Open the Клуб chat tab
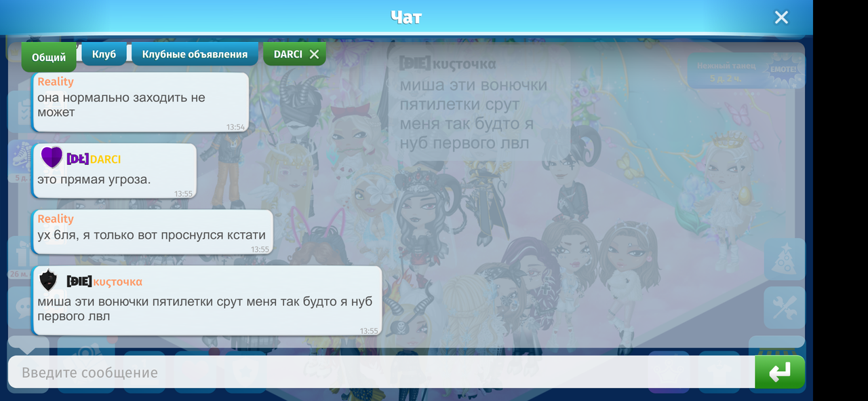The image size is (868, 401). click(x=104, y=54)
